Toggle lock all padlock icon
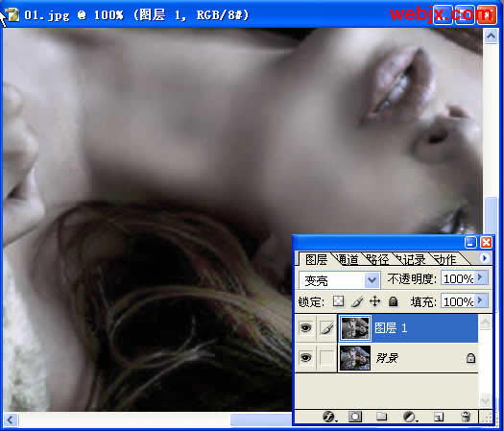 [393, 301]
